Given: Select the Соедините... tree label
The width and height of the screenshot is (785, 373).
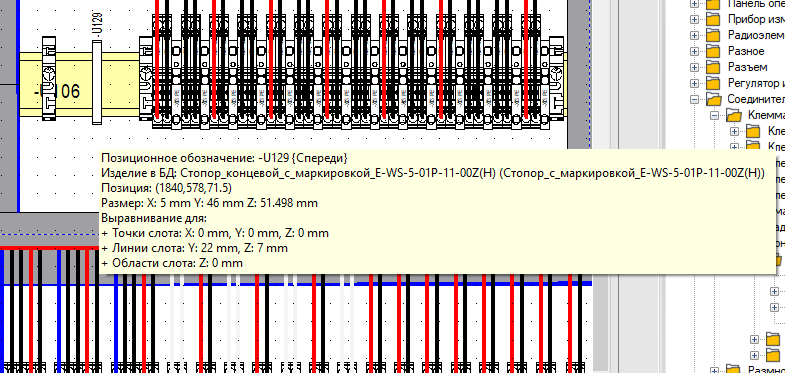Looking at the screenshot, I should (x=756, y=99).
